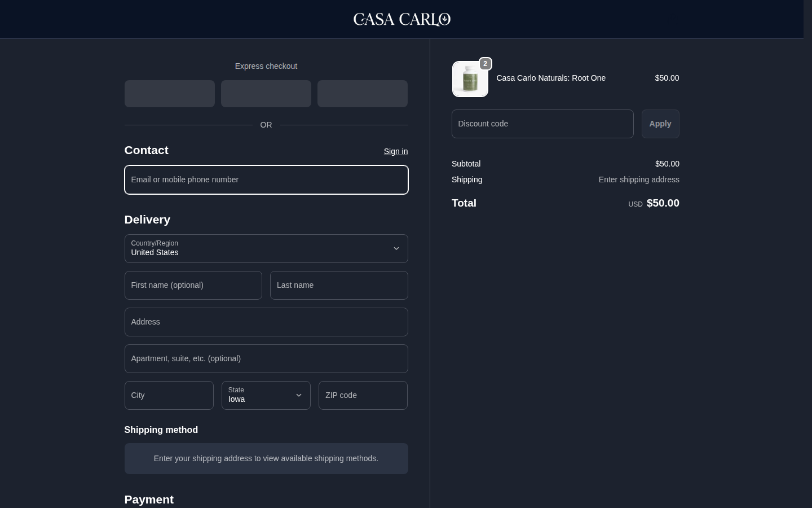
Task: Focus the Last name field
Action: (339, 285)
